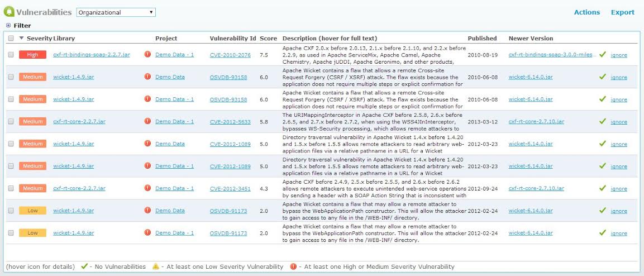
Task: Click the Published column header
Action: [x=482, y=38]
